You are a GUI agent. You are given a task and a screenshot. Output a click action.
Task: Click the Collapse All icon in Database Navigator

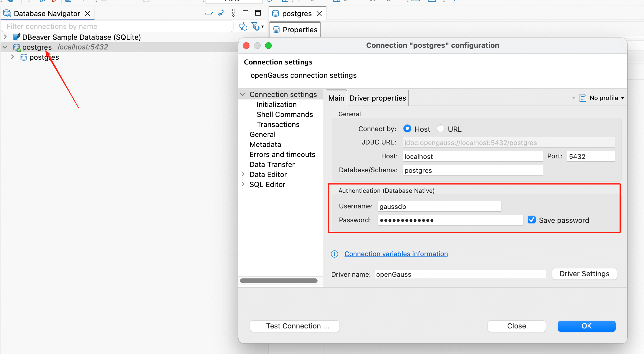pos(209,13)
